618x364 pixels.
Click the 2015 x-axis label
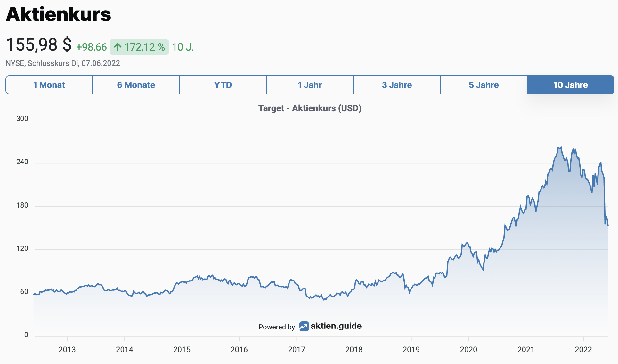click(182, 350)
